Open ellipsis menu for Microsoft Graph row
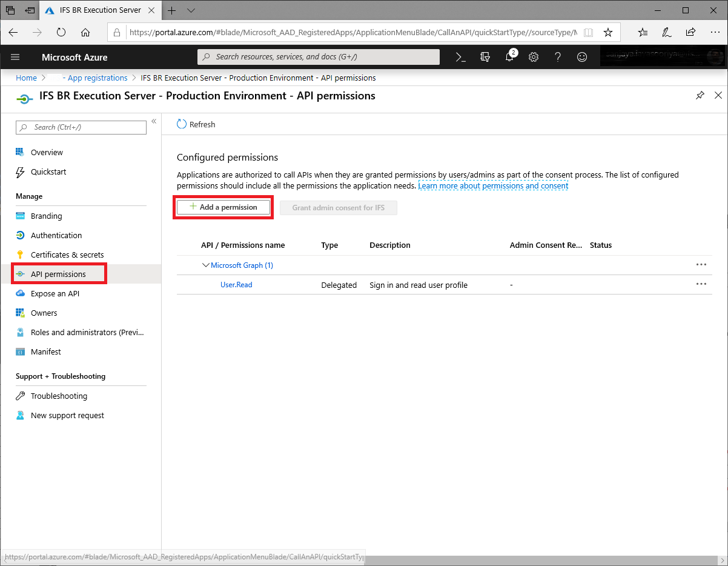 (x=701, y=265)
